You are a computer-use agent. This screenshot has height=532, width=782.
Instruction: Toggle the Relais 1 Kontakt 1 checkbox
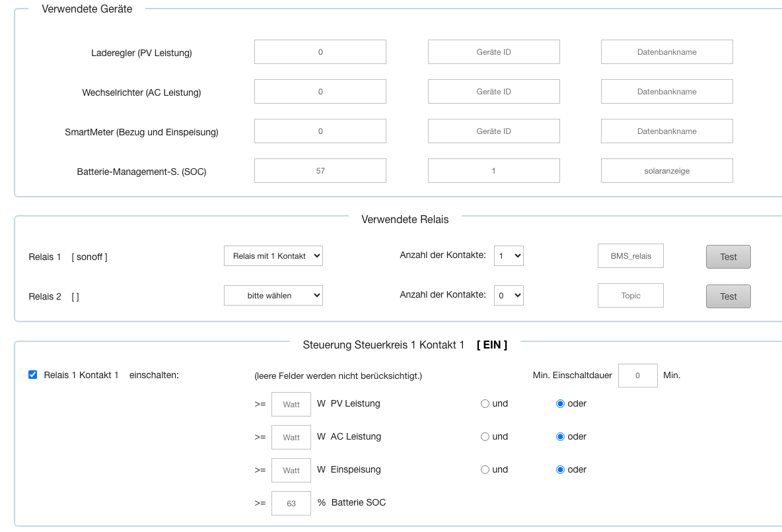coord(33,375)
